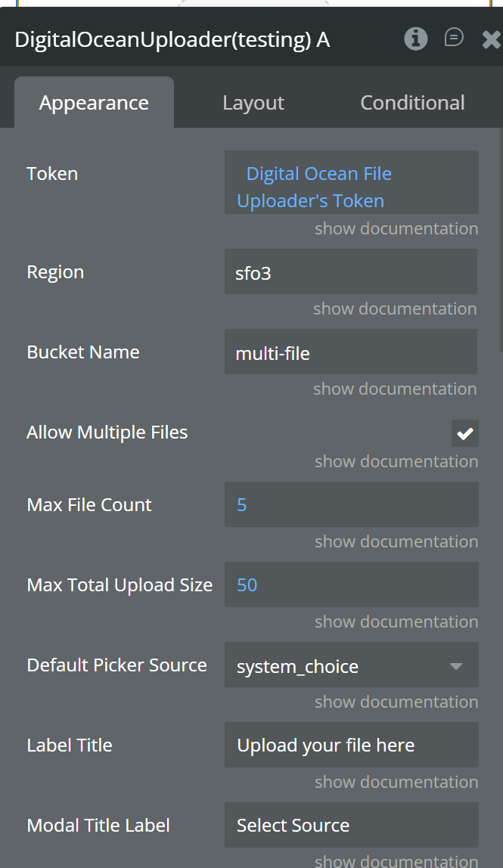This screenshot has width=503, height=868.
Task: Show documentation for Token field
Action: coord(396,228)
